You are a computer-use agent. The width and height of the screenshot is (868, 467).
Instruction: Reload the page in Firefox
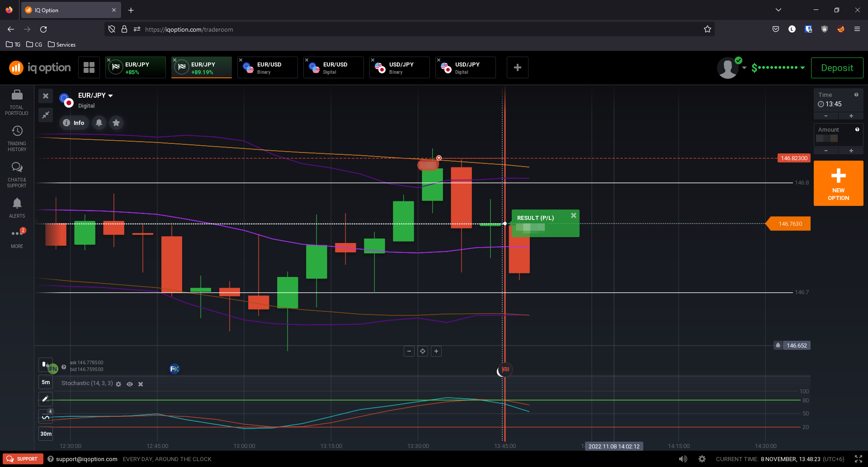pos(43,29)
